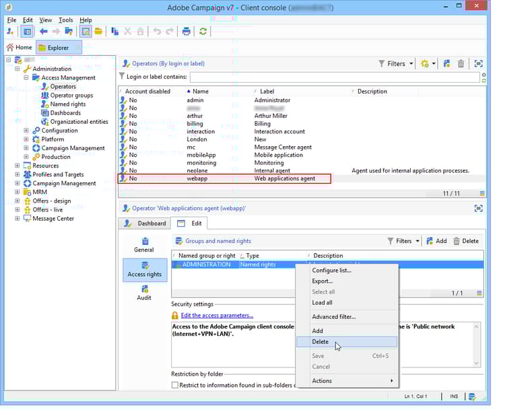The image size is (505, 420).
Task: Click the Add button for groups and rights
Action: coord(436,241)
